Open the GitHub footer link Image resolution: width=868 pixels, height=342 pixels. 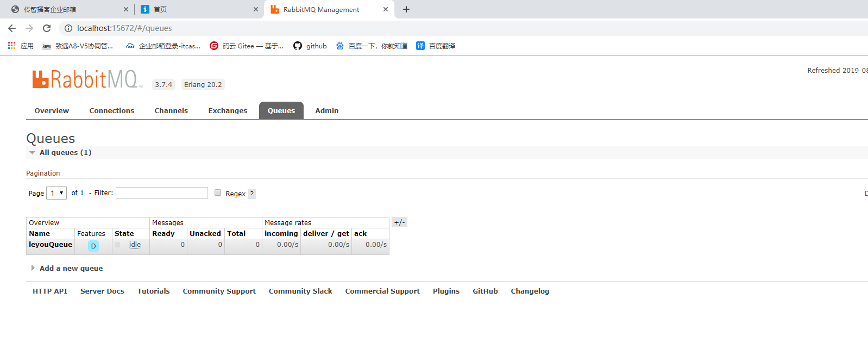(486, 291)
